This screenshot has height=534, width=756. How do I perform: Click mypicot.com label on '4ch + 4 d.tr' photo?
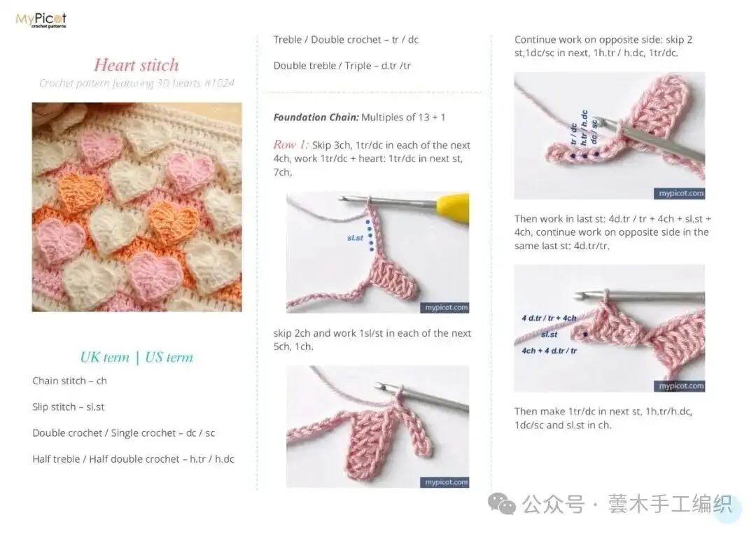681,386
